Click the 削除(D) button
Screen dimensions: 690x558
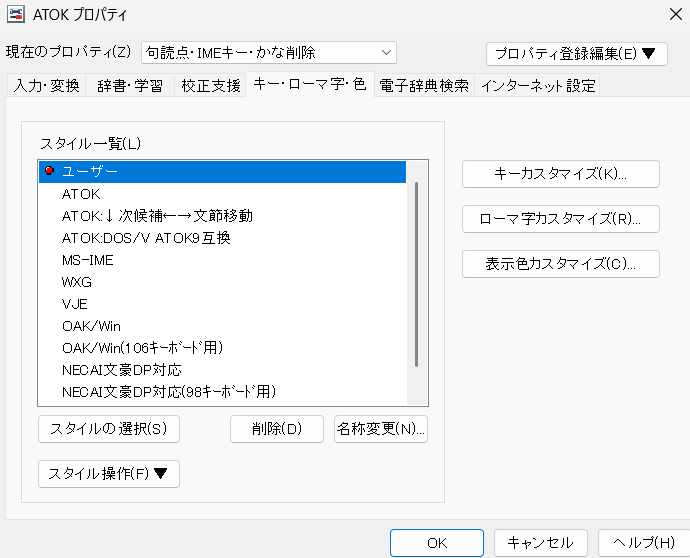[277, 429]
